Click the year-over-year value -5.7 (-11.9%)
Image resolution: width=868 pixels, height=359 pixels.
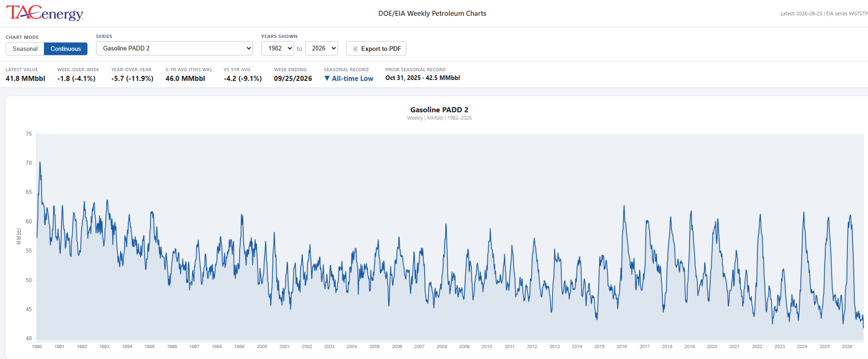coord(132,78)
